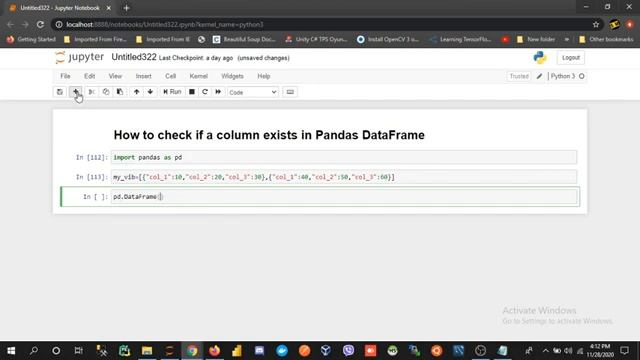
Task: Restart kernel and rerun all icon
Action: click(218, 92)
